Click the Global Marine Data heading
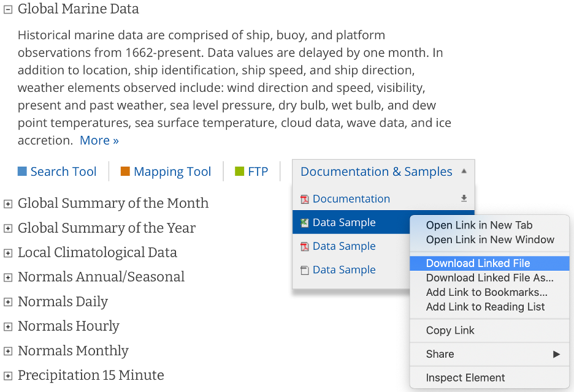Viewport: 574px width, 392px height. pyautogui.click(x=78, y=9)
